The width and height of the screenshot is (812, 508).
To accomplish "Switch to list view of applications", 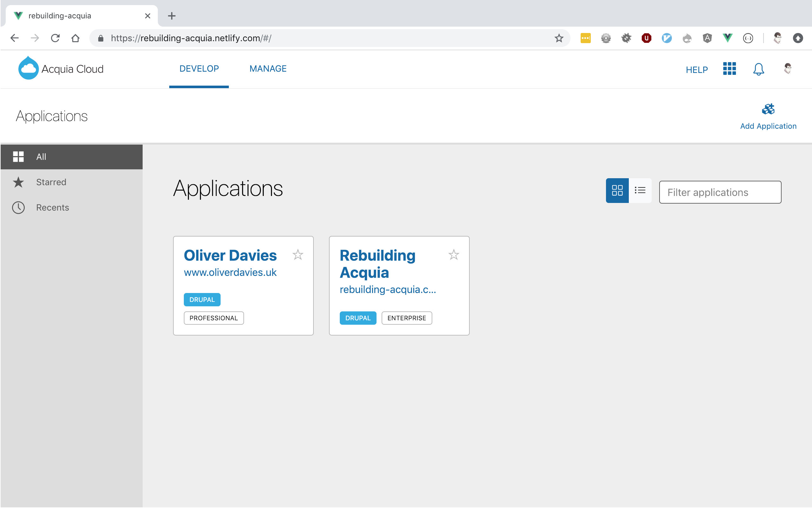I will pyautogui.click(x=640, y=191).
